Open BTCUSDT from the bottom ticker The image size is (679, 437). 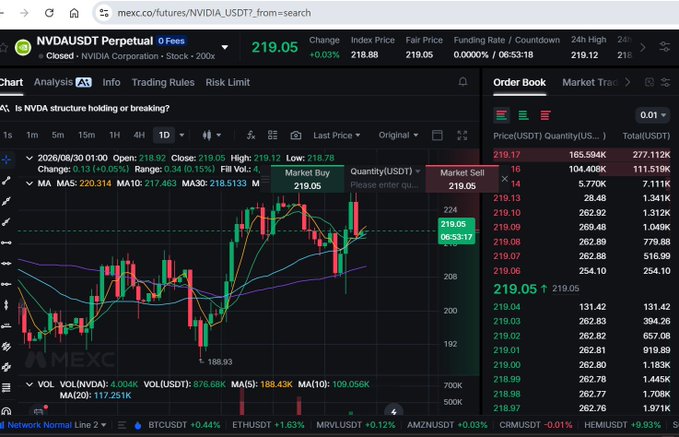pos(184,425)
